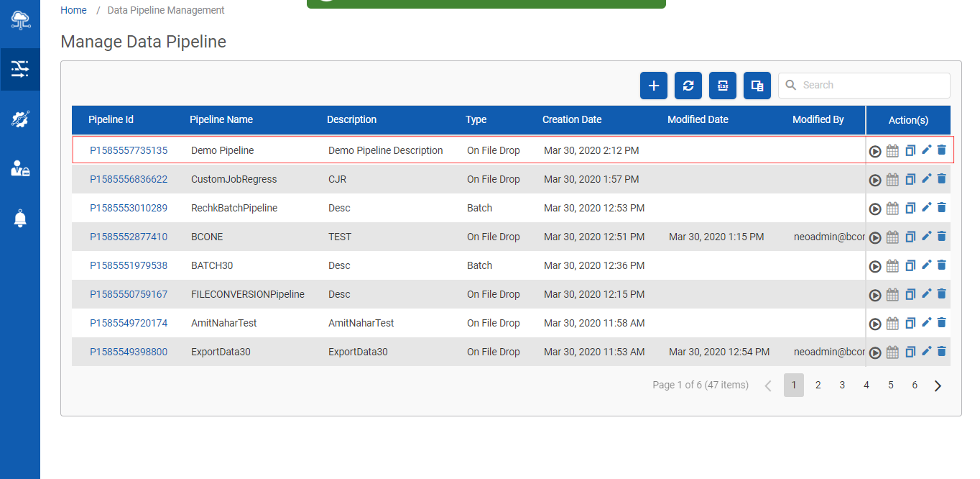Copy the AmitNaharTest pipeline
The image size is (980, 479).
[x=910, y=323]
